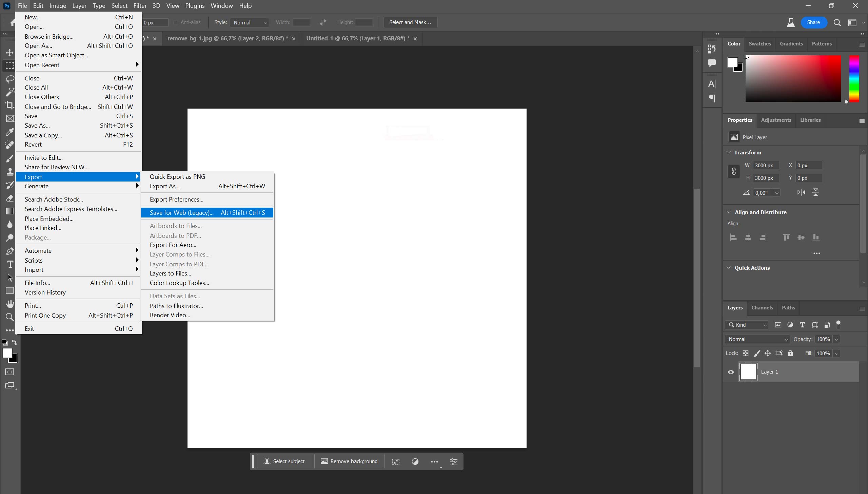Select the Rectangular Marquee tool
Screen dimensions: 868x494
9,65
